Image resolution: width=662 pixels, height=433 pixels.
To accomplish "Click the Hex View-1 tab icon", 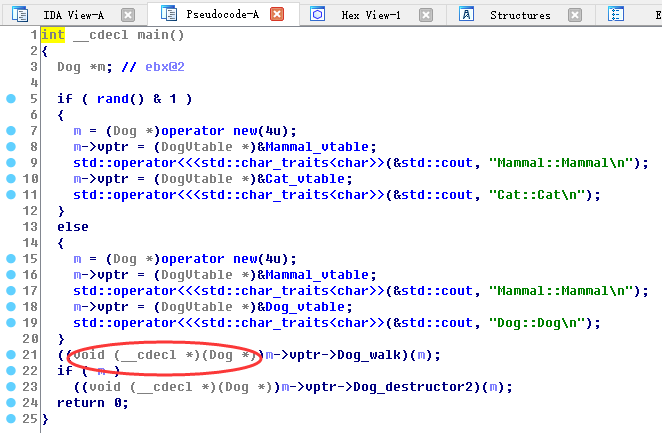I will [x=317, y=15].
